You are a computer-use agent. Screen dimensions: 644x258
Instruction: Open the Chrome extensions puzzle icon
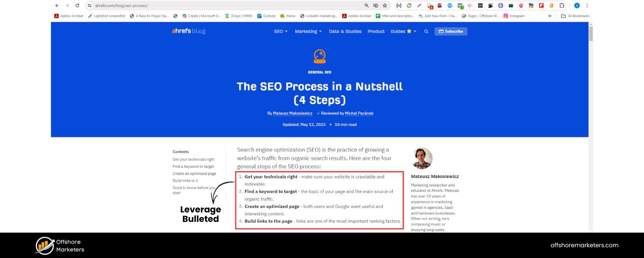pos(562,6)
